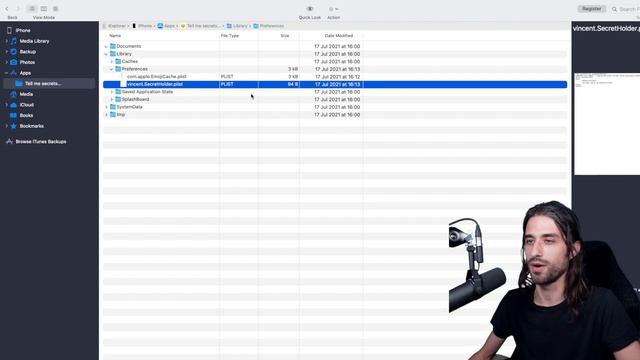The height and width of the screenshot is (360, 640).
Task: Click the Register button
Action: point(591,9)
